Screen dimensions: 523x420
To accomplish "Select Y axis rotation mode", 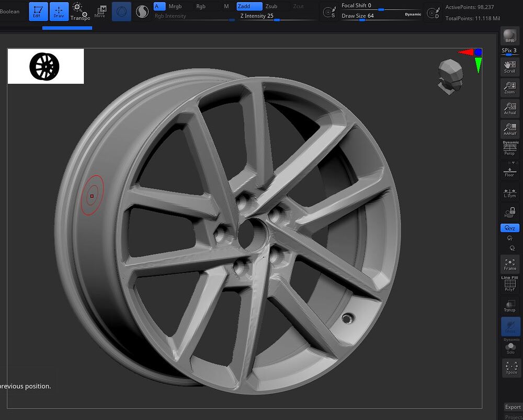I will click(x=509, y=238).
